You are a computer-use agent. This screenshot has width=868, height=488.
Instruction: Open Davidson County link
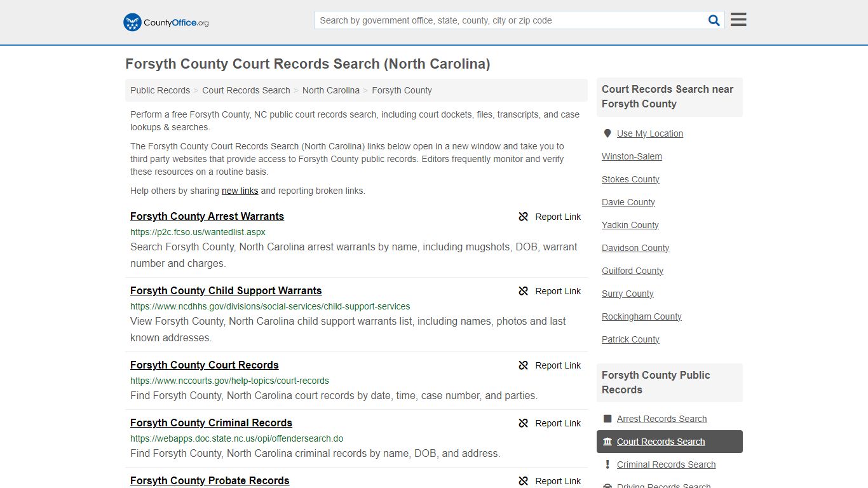coord(635,248)
